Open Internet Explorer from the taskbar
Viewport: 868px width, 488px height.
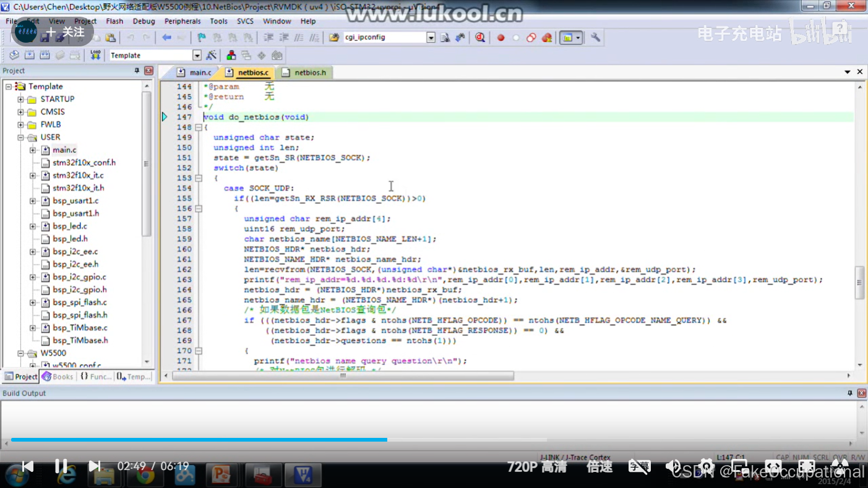tap(66, 475)
